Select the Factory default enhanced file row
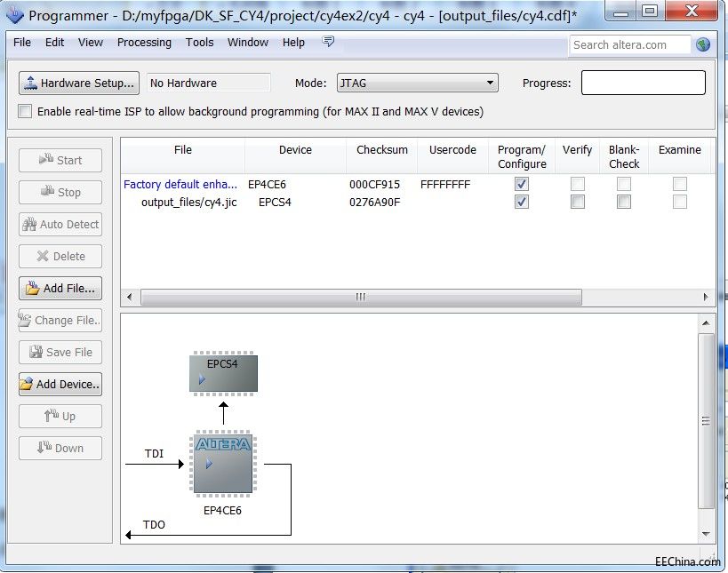728x573 pixels. (x=415, y=184)
